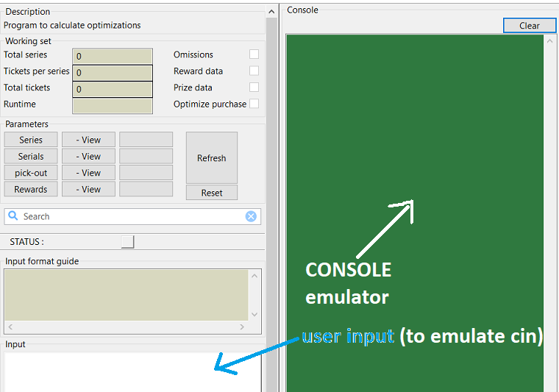Check the Prize data option
The width and height of the screenshot is (559, 392).
254,87
